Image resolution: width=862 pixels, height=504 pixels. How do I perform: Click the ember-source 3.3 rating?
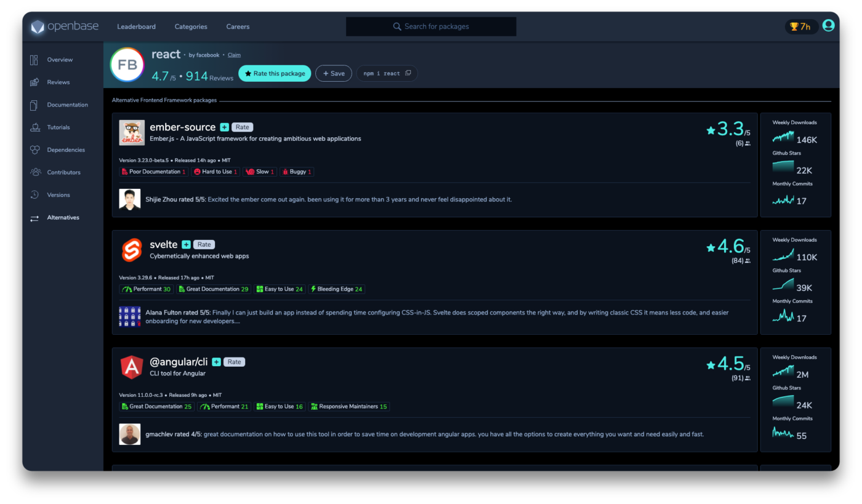(x=728, y=129)
